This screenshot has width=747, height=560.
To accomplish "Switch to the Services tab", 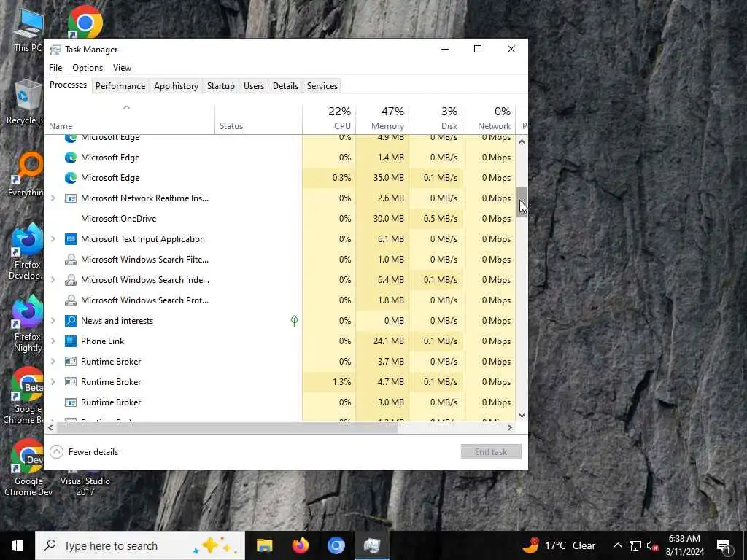I will (322, 86).
